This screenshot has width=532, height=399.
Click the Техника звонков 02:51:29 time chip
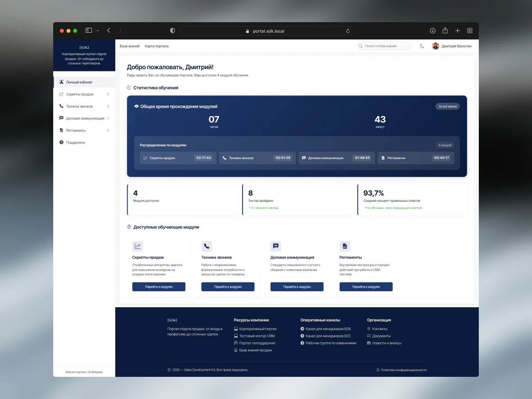283,158
